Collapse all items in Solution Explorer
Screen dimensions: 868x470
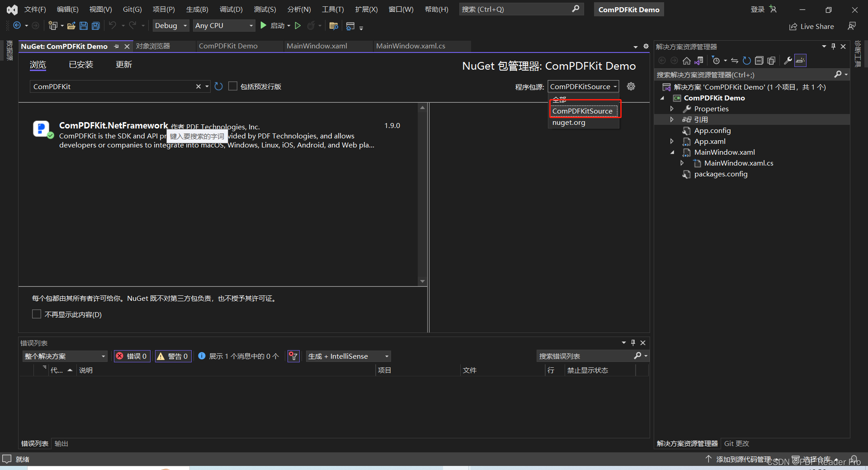coord(759,61)
